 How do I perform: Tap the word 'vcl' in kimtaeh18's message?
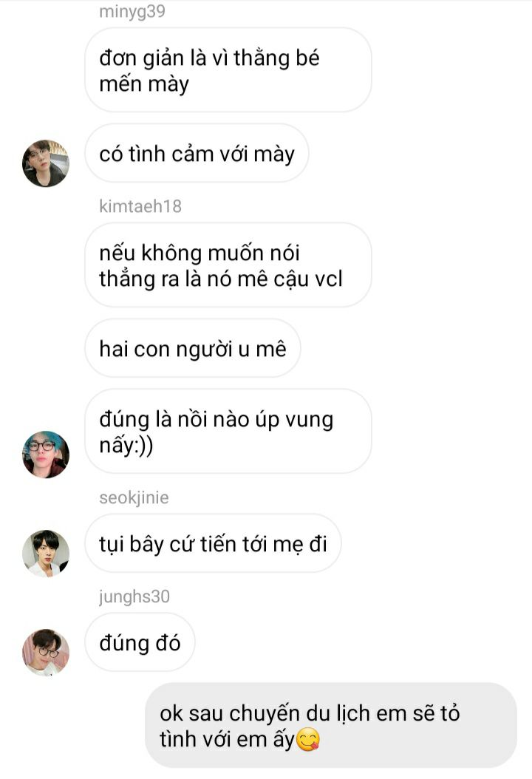[x=329, y=279]
